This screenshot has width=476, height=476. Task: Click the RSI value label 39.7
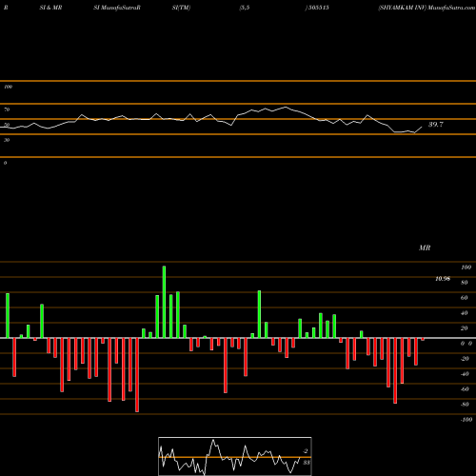pyautogui.click(x=435, y=125)
